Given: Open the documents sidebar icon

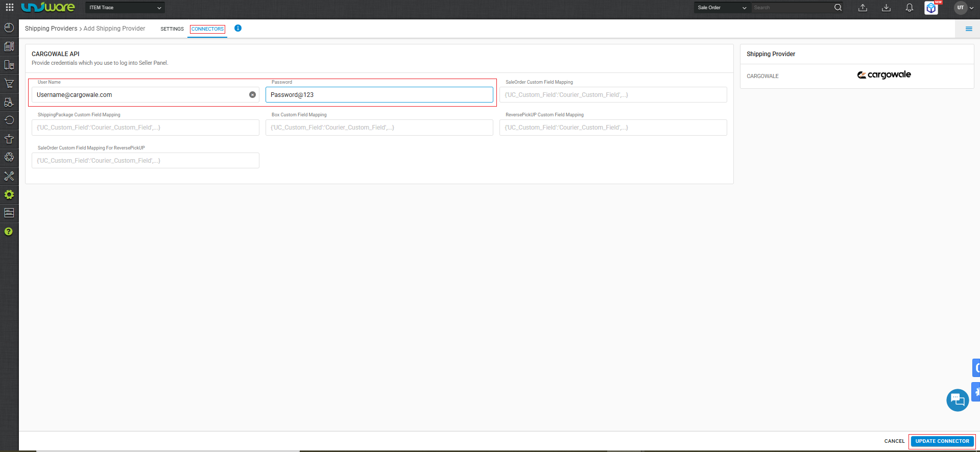Looking at the screenshot, I should (9, 46).
